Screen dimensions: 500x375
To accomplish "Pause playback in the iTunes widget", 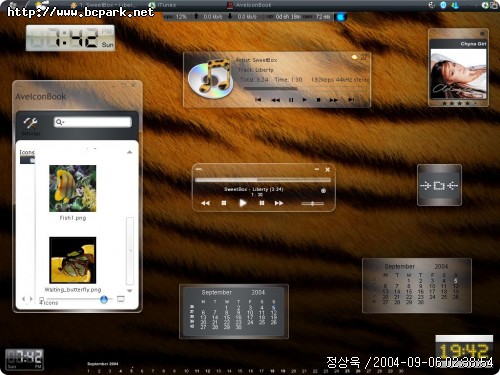I will tap(291, 100).
